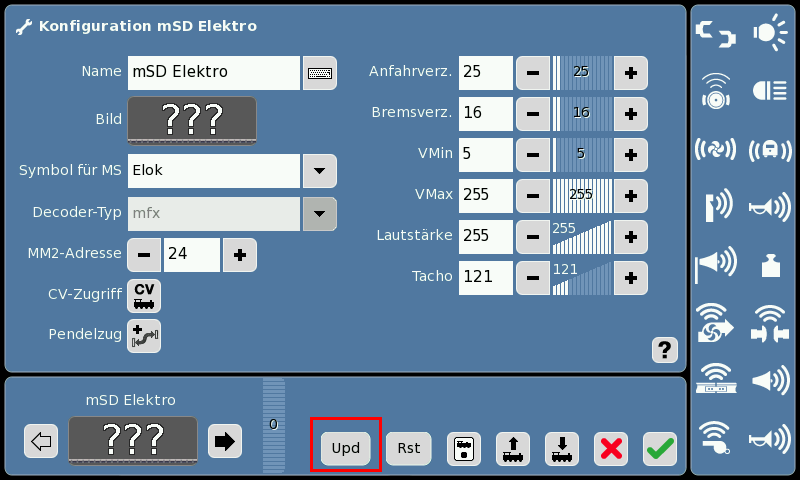Toggle the weight function icon

point(770,265)
